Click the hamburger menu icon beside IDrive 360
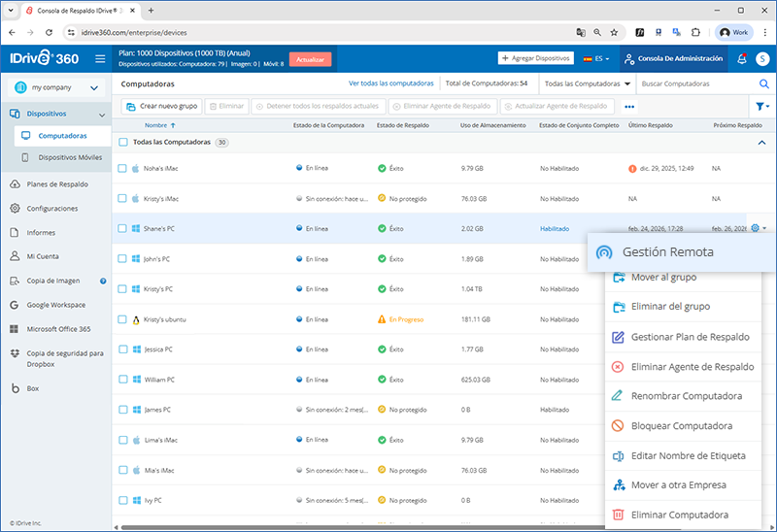 coord(100,58)
